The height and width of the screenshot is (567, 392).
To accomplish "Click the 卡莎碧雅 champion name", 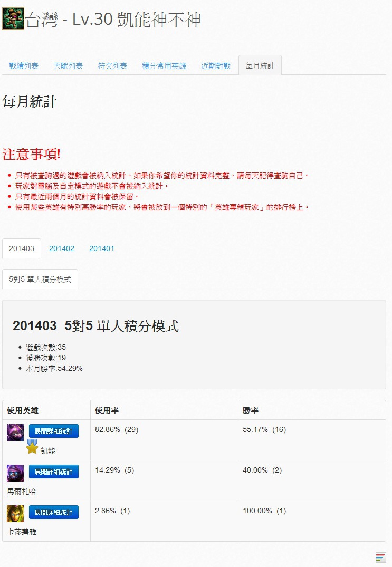I will [22, 532].
